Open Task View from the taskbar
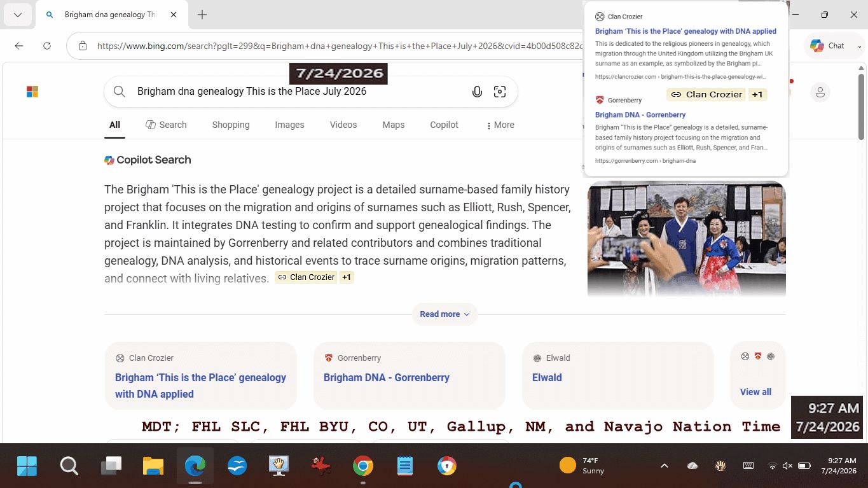The height and width of the screenshot is (488, 868). tap(111, 466)
